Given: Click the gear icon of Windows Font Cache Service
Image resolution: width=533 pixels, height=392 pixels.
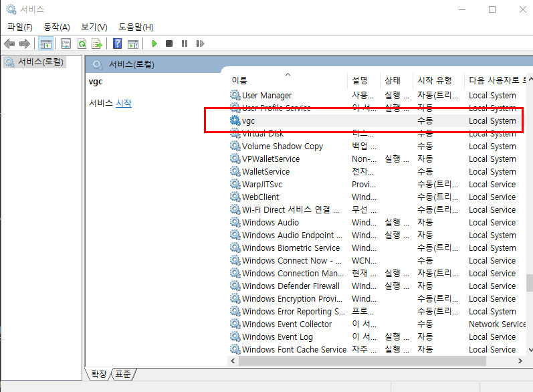Looking at the screenshot, I should tap(235, 349).
